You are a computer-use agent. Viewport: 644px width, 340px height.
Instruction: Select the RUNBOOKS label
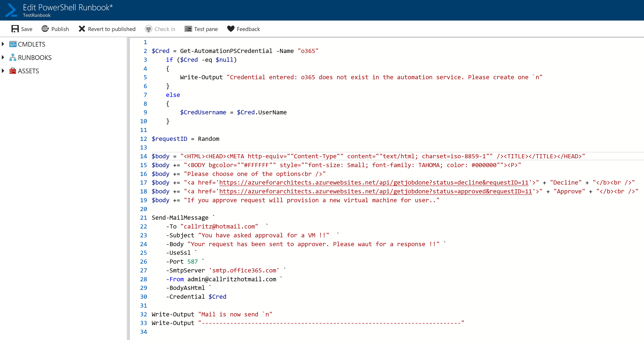click(35, 57)
